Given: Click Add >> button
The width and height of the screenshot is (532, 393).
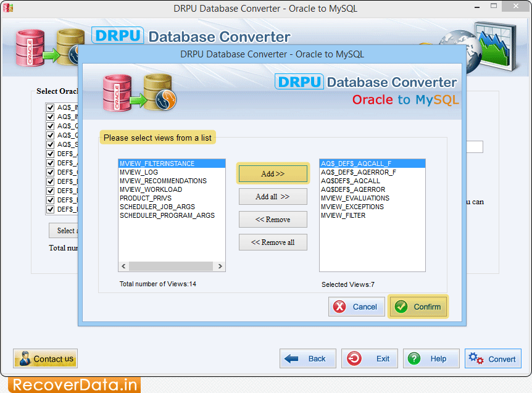Looking at the screenshot, I should (273, 173).
